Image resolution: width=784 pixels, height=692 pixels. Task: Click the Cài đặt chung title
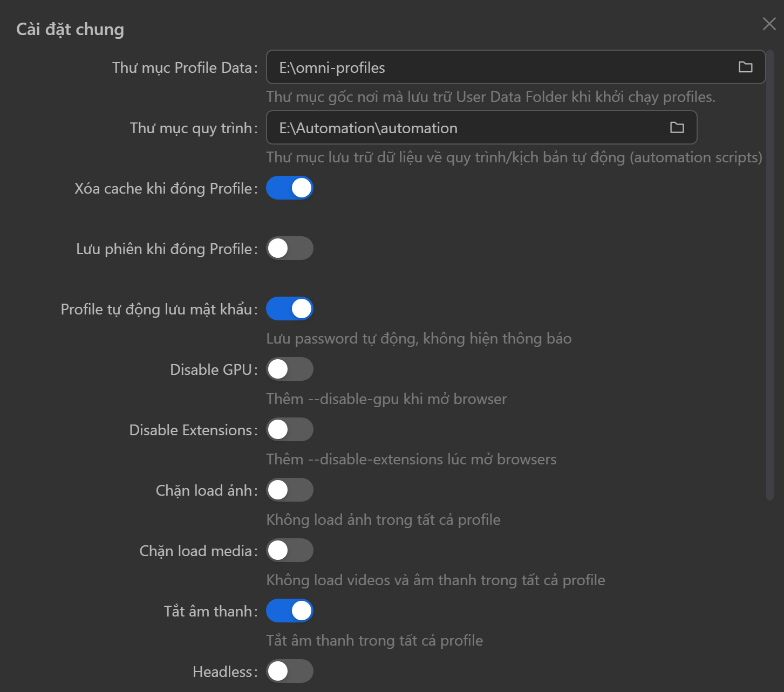point(70,29)
